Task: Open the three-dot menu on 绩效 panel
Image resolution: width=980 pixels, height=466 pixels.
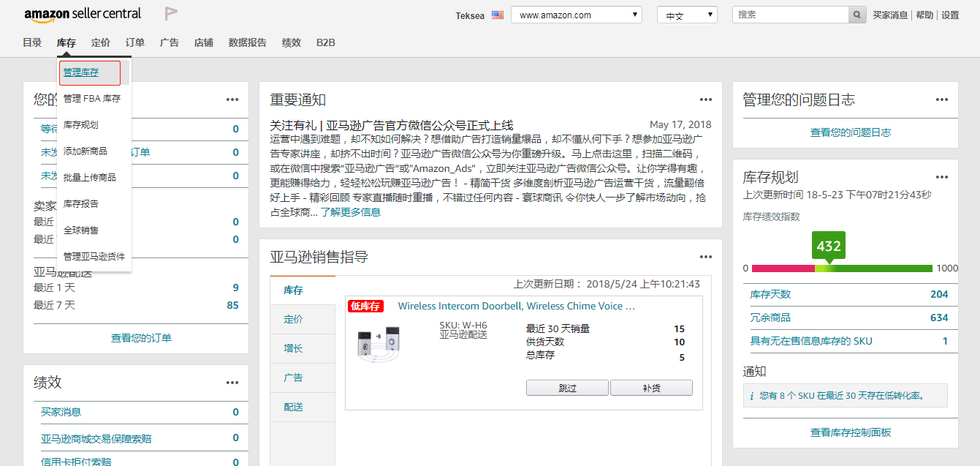Action: click(x=232, y=383)
